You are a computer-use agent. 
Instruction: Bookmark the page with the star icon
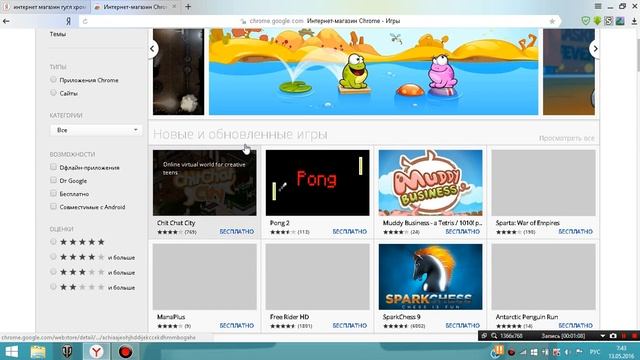[x=552, y=21]
